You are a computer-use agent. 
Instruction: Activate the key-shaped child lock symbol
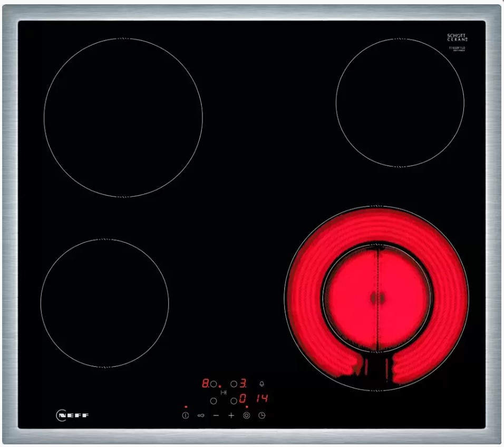tap(201, 415)
